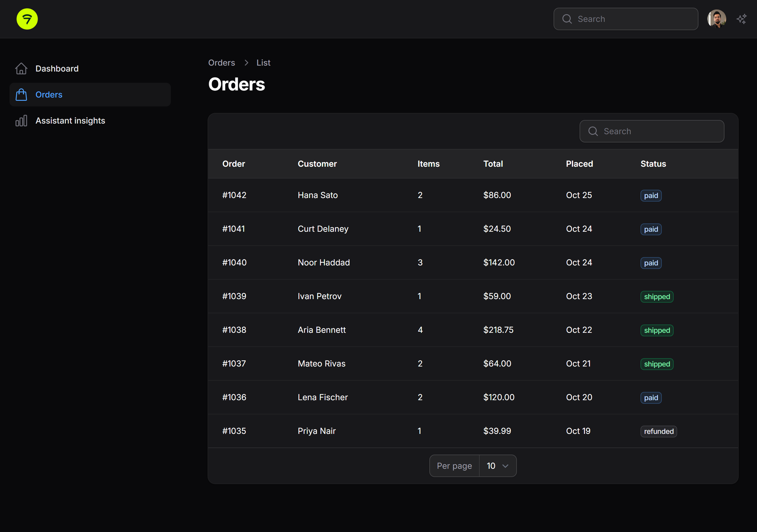This screenshot has height=532, width=757.
Task: Click the $218.75 total cell
Action: point(499,330)
